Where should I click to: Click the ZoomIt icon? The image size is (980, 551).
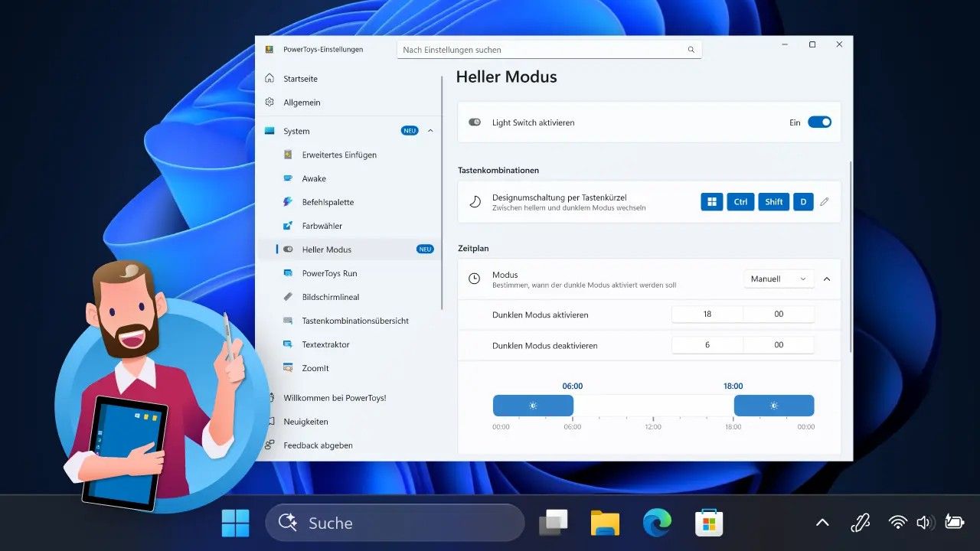click(x=288, y=368)
